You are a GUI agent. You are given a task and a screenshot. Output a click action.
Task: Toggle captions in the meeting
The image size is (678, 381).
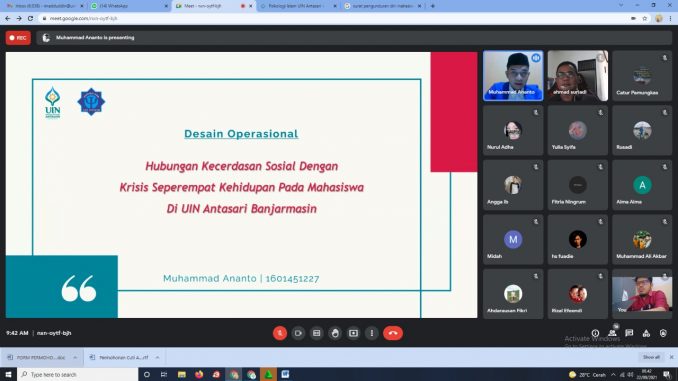[317, 333]
